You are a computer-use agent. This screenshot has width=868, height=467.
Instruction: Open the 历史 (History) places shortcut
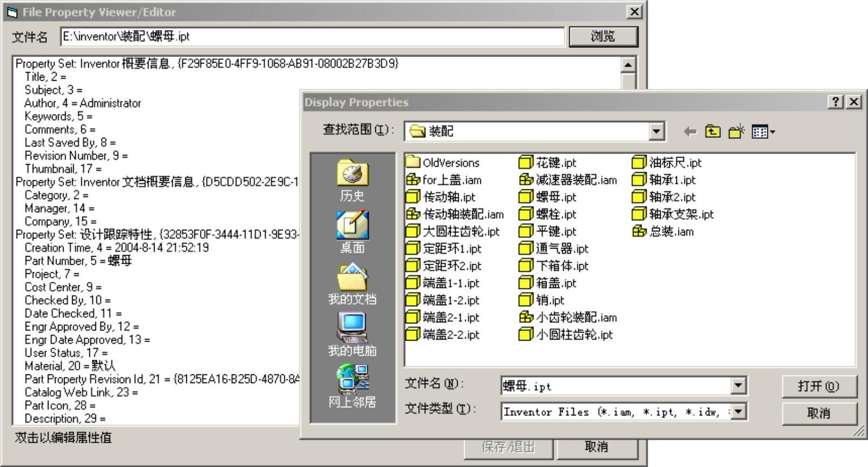coord(352,181)
